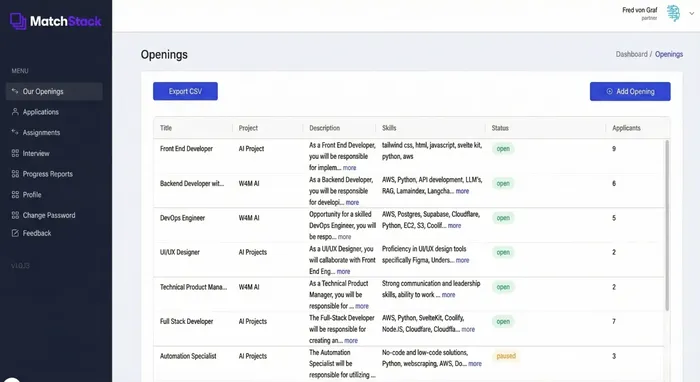The height and width of the screenshot is (382, 700).
Task: Click the Assignments arrows icon
Action: (15, 132)
